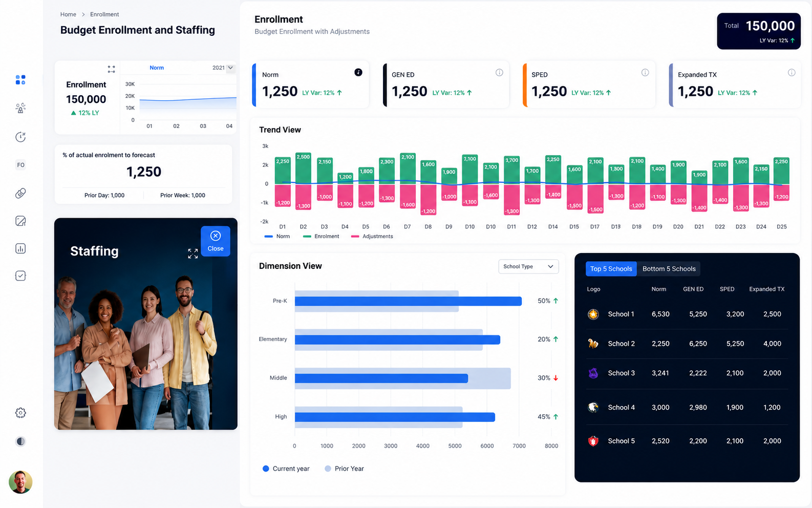Click the D1 green 2,250 bar
Screen dimensions: 812x508
pyautogui.click(x=283, y=170)
